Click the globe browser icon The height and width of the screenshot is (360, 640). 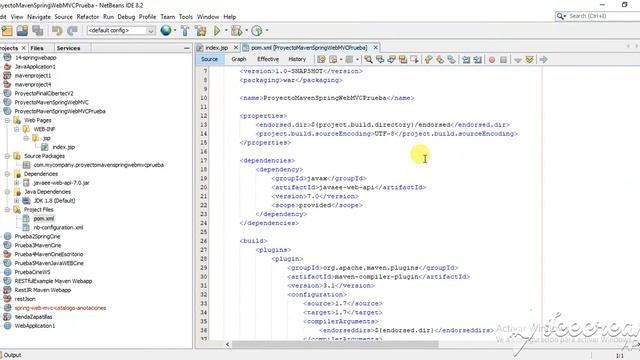click(166, 31)
